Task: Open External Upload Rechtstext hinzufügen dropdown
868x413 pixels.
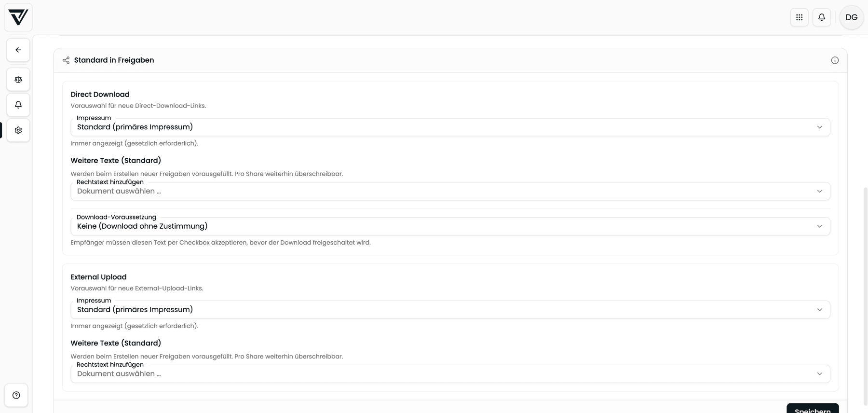Action: point(450,374)
